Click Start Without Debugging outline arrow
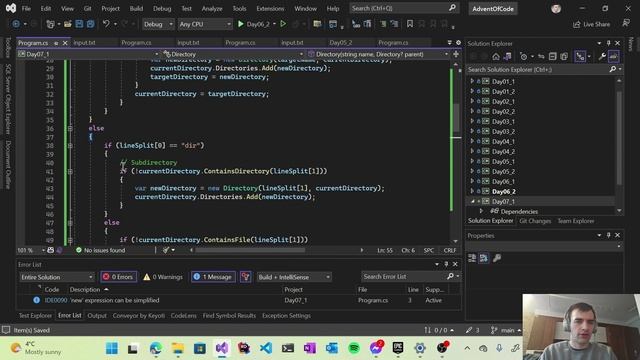 (x=283, y=24)
